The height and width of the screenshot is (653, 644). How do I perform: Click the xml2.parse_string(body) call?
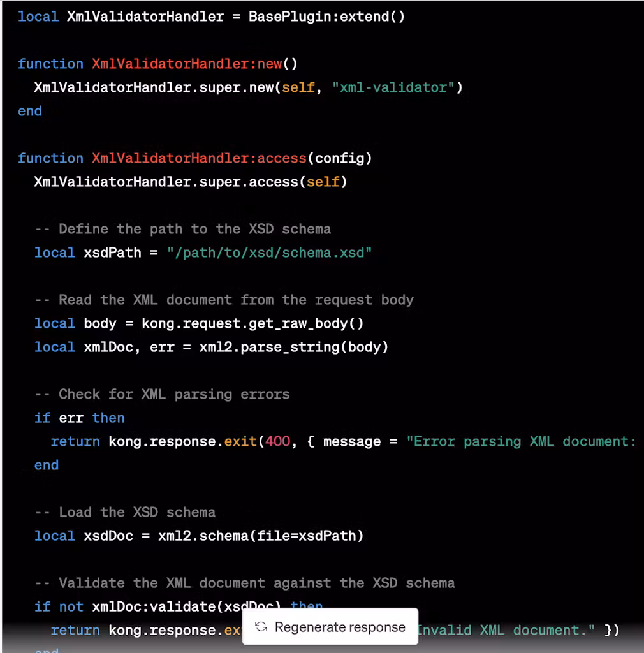(x=293, y=347)
